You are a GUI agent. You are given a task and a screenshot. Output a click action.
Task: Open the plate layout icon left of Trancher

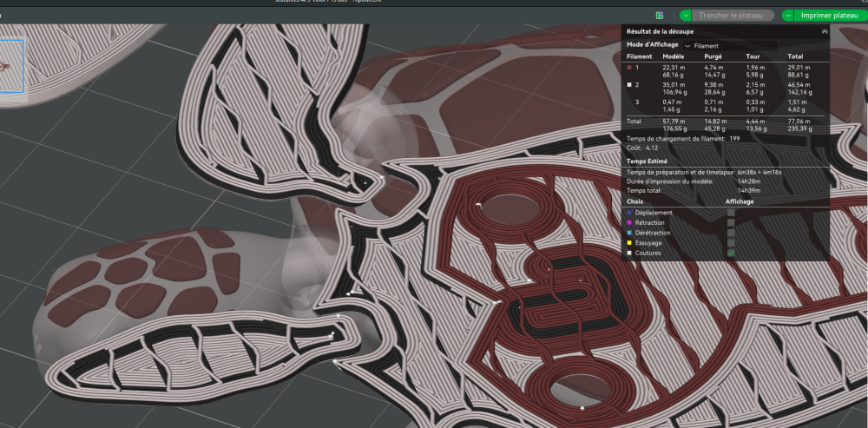click(x=660, y=16)
